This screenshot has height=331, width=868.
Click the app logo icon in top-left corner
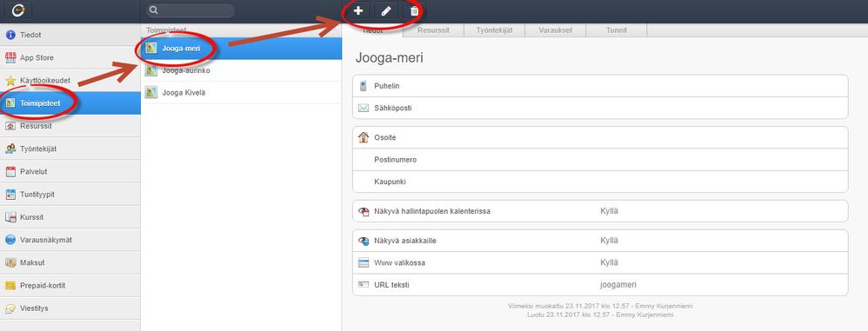click(x=17, y=10)
